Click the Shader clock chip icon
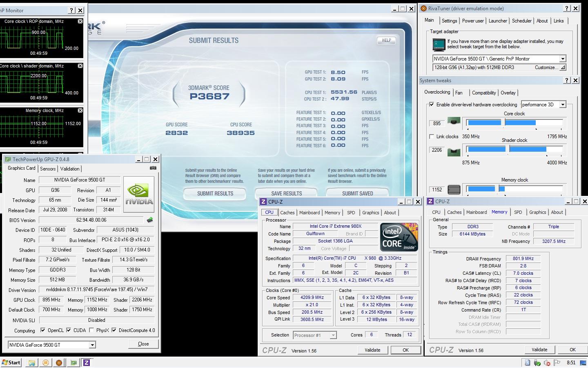Viewport: 588px width, 368px height. pyautogui.click(x=454, y=152)
